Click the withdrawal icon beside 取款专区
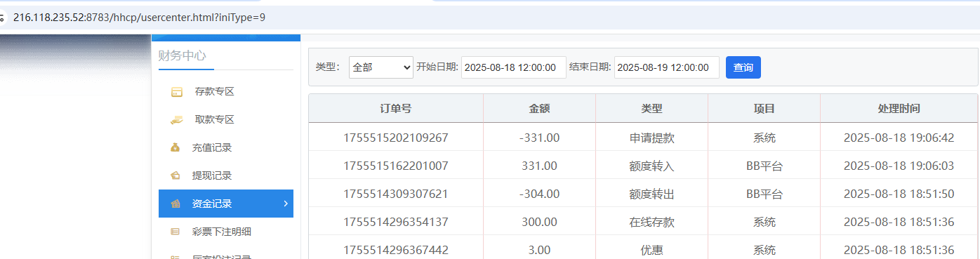The image size is (980, 259). tap(176, 119)
